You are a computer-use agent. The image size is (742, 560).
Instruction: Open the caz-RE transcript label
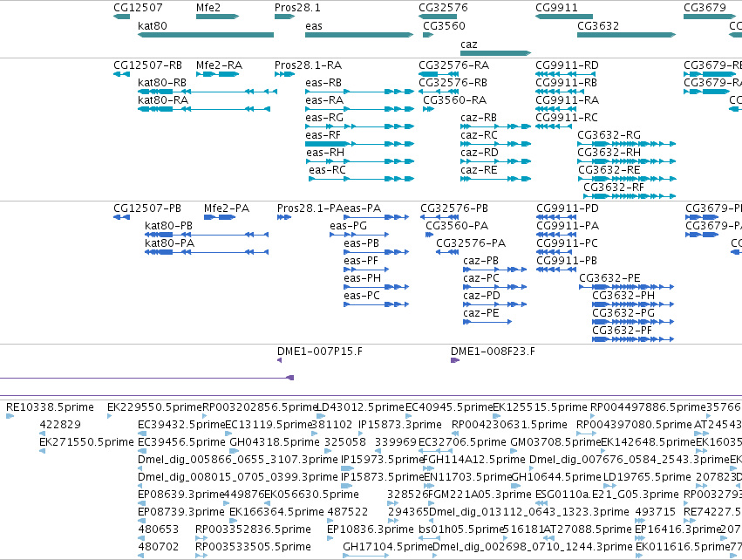(x=479, y=170)
